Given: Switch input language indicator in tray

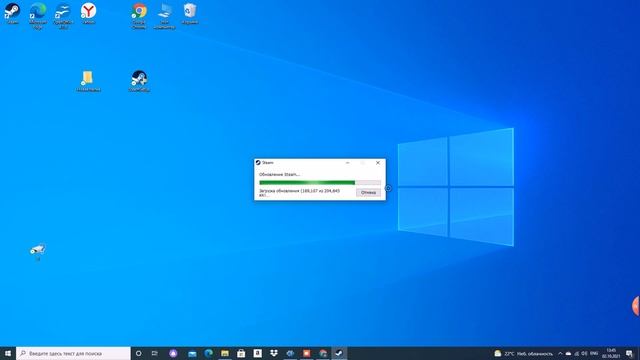Looking at the screenshot, I should pos(594,353).
